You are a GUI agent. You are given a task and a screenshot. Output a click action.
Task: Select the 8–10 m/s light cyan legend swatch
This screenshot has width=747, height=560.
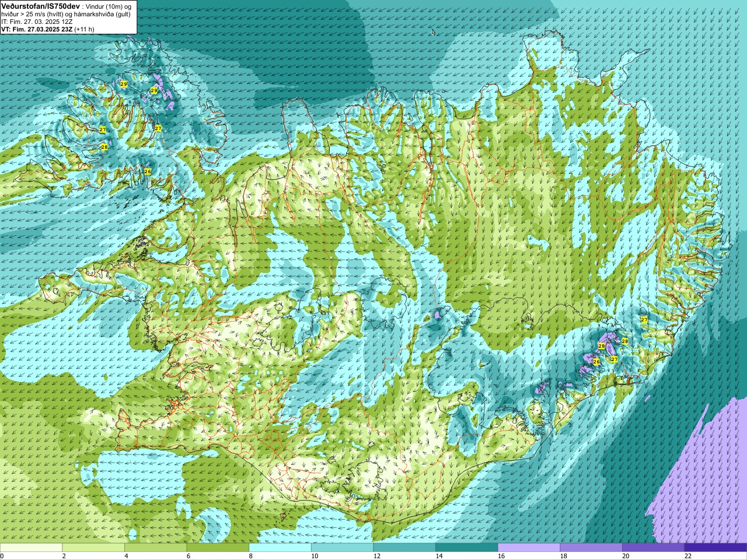click(280, 548)
